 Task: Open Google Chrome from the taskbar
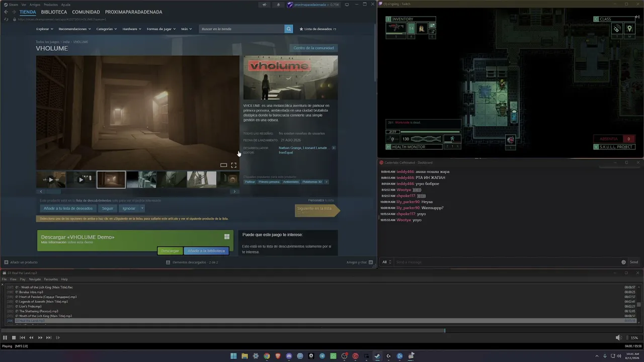point(267,356)
